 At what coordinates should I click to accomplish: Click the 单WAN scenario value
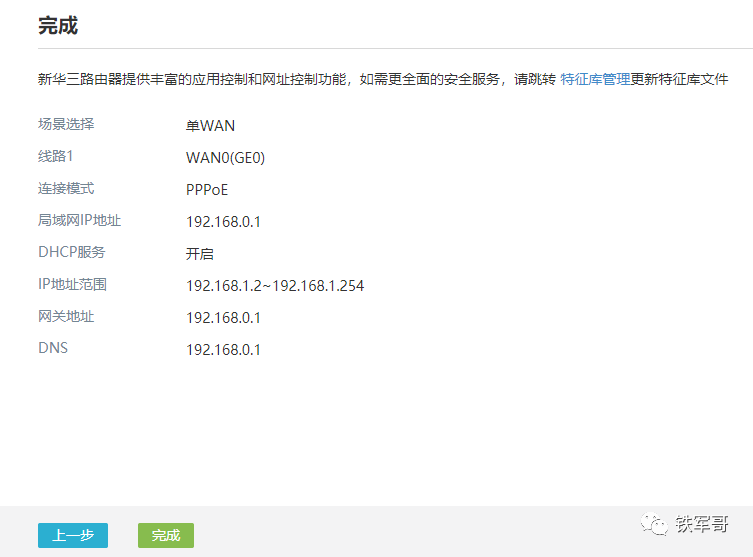[210, 125]
